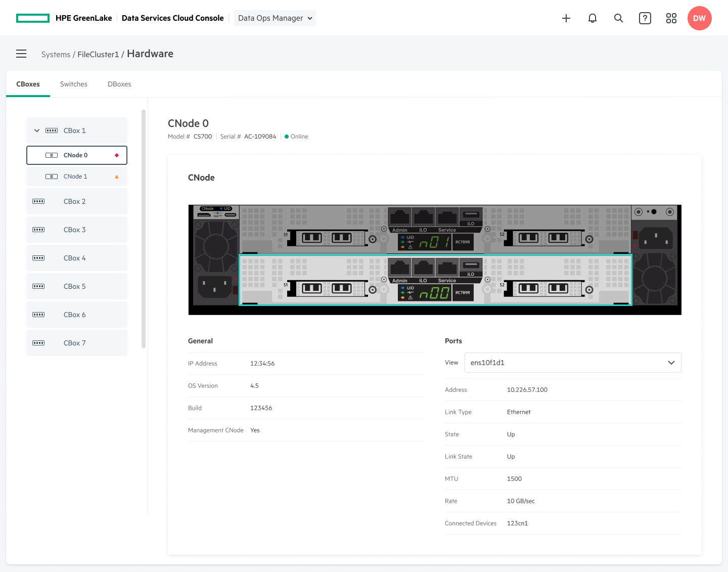728x572 pixels.
Task: Open the Data Ops Manager dropdown
Action: 275,18
